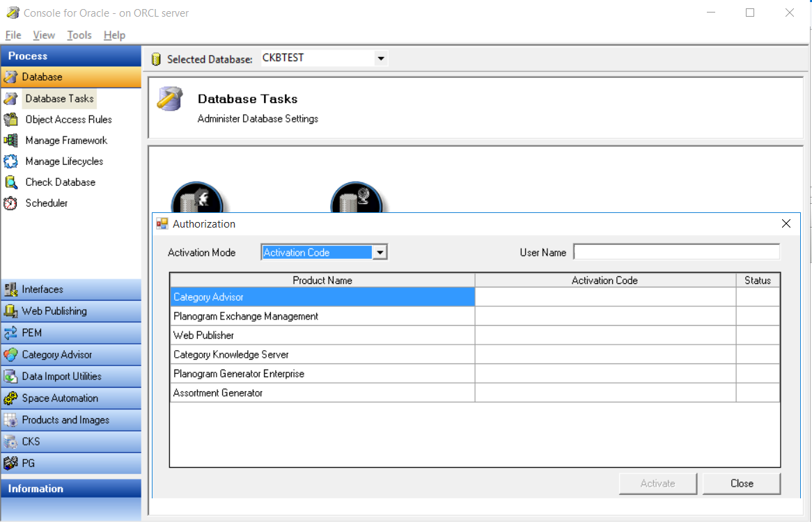Click the right round database globe icon
The image size is (812, 522).
coord(357,198)
